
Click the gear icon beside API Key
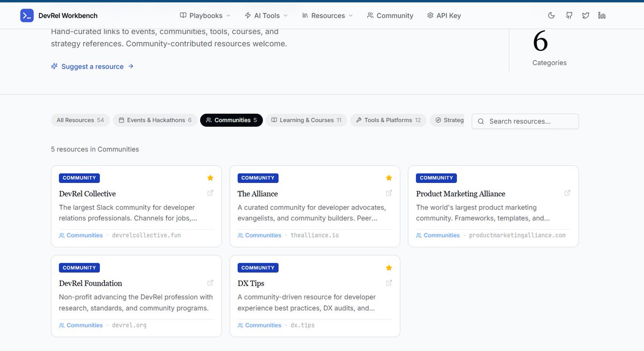point(430,16)
